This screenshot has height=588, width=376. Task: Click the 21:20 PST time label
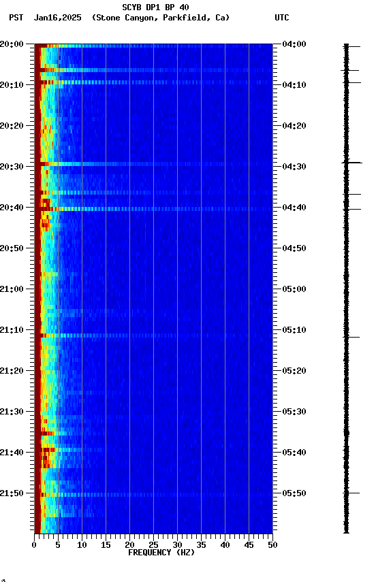click(x=12, y=371)
